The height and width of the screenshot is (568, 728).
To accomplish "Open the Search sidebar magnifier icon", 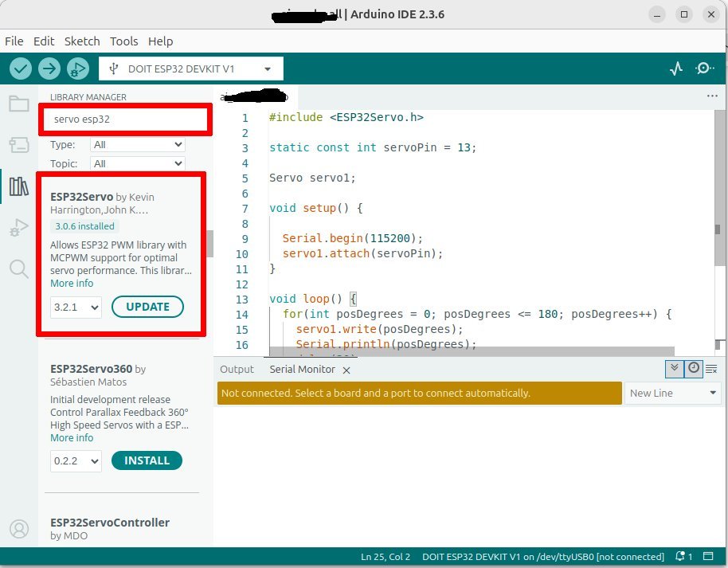I will click(x=19, y=269).
